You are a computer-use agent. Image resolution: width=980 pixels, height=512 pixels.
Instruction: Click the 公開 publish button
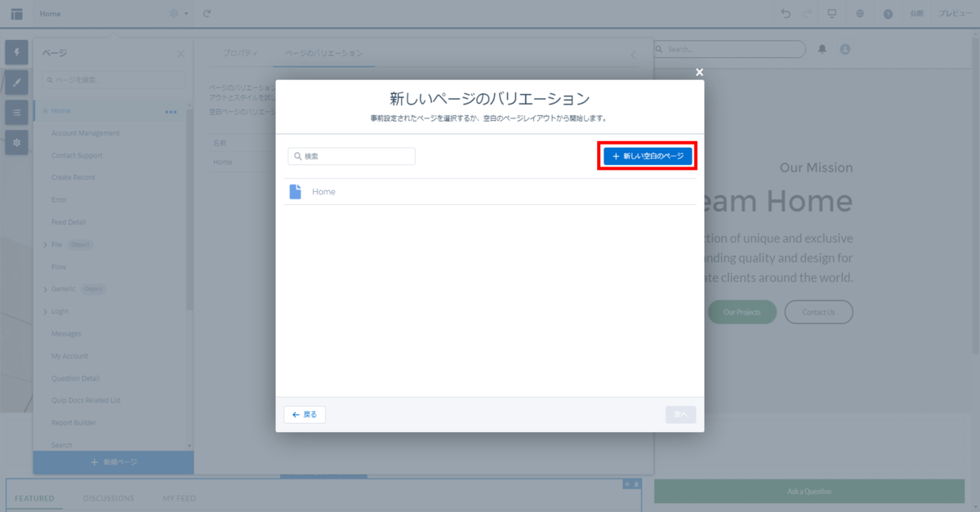click(916, 14)
